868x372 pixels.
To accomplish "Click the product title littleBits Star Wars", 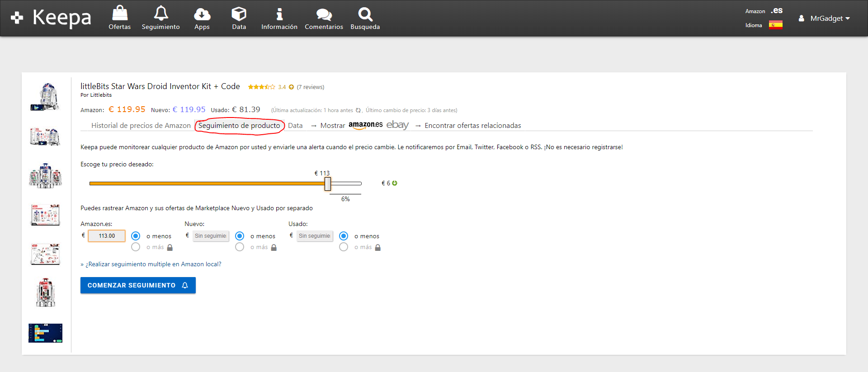I will (x=160, y=86).
